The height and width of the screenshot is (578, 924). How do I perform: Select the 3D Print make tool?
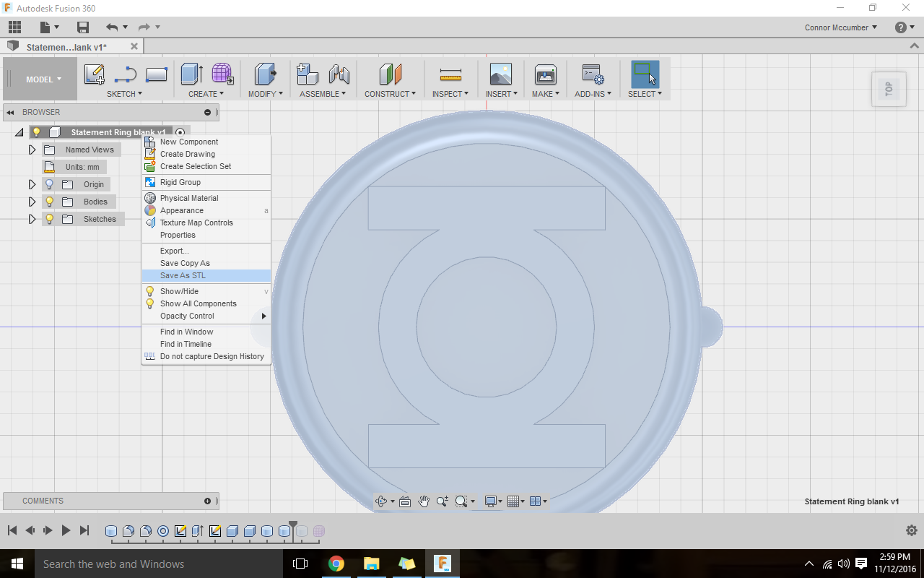545,74
